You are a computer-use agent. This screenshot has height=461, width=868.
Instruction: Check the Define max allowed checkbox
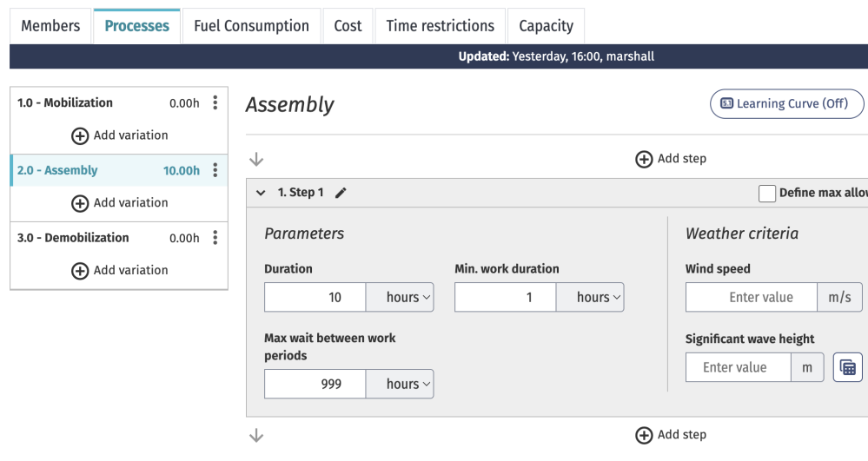tap(766, 193)
